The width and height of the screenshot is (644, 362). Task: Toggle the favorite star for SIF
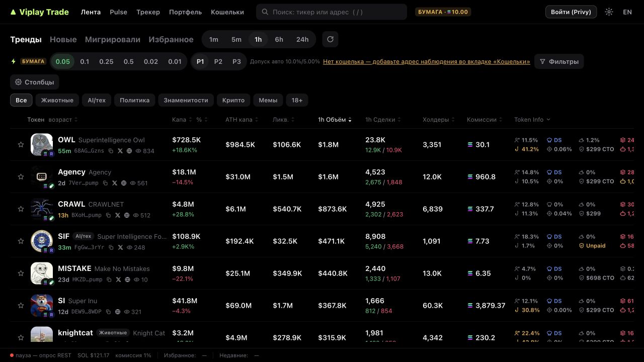pyautogui.click(x=21, y=241)
